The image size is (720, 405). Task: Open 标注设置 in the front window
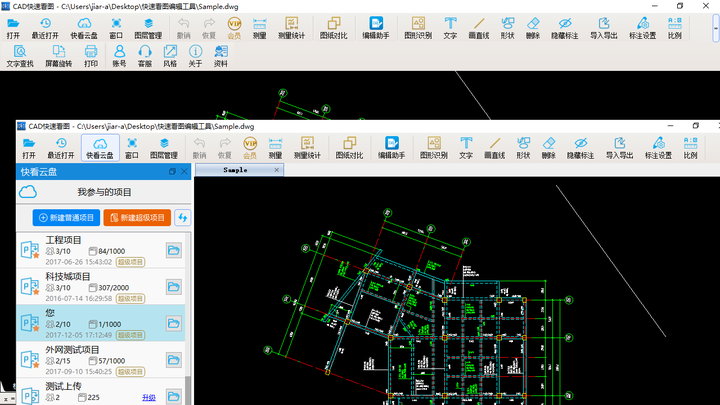(658, 148)
